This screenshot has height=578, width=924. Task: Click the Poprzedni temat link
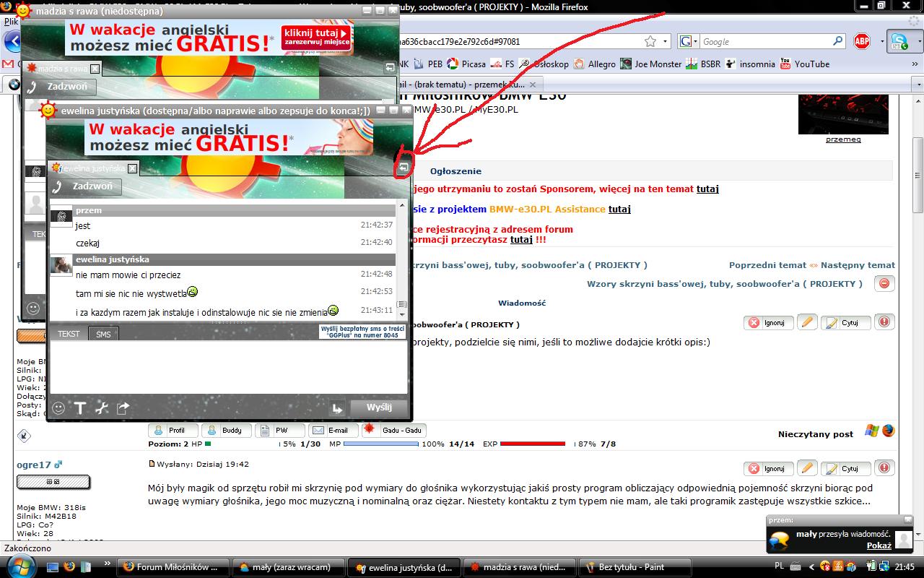tap(767, 265)
